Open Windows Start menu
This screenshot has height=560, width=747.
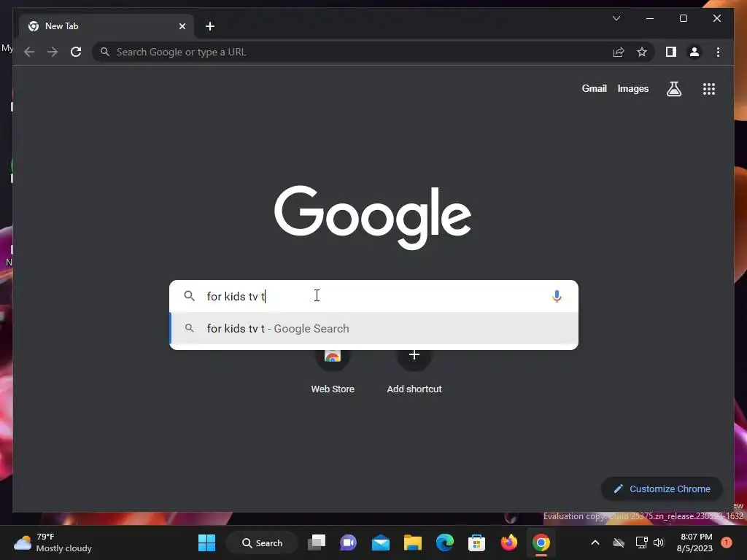(206, 542)
